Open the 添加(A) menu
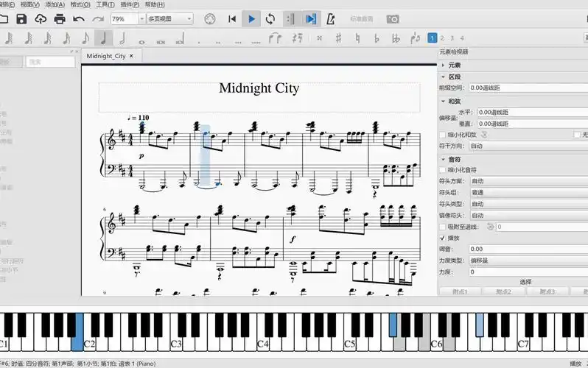 click(55, 4)
